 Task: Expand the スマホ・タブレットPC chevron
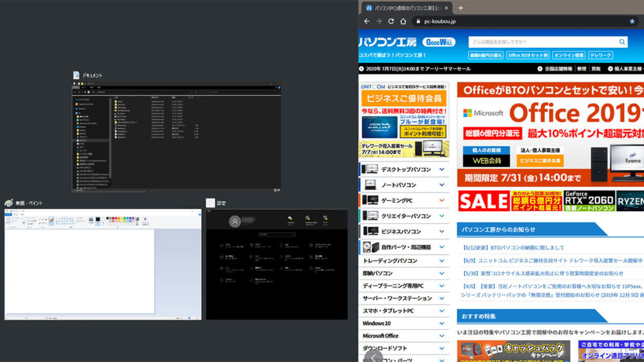(x=441, y=310)
